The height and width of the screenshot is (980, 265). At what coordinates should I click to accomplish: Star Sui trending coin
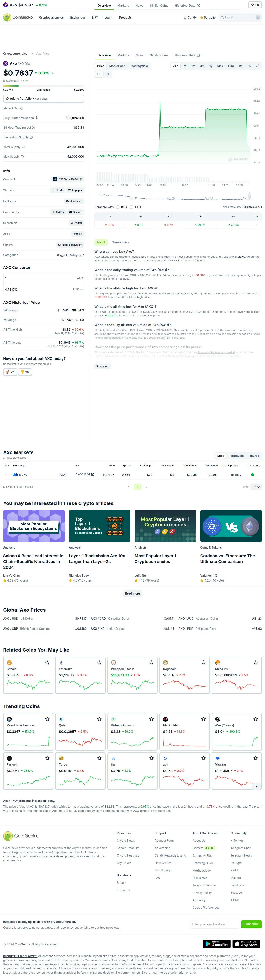coord(151,758)
